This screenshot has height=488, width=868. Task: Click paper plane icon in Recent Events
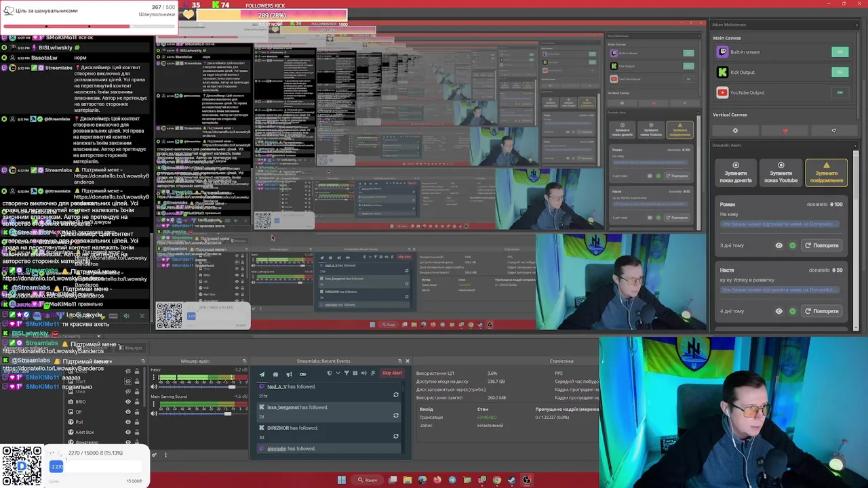[x=262, y=374]
